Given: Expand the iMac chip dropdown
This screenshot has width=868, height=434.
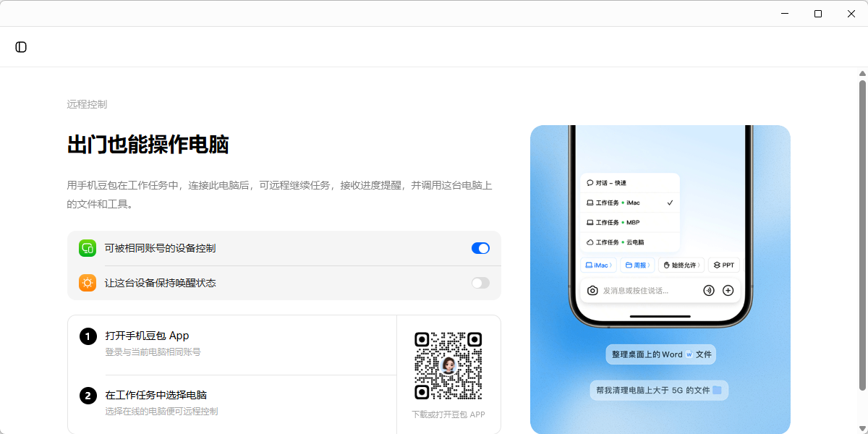Looking at the screenshot, I should coord(599,265).
